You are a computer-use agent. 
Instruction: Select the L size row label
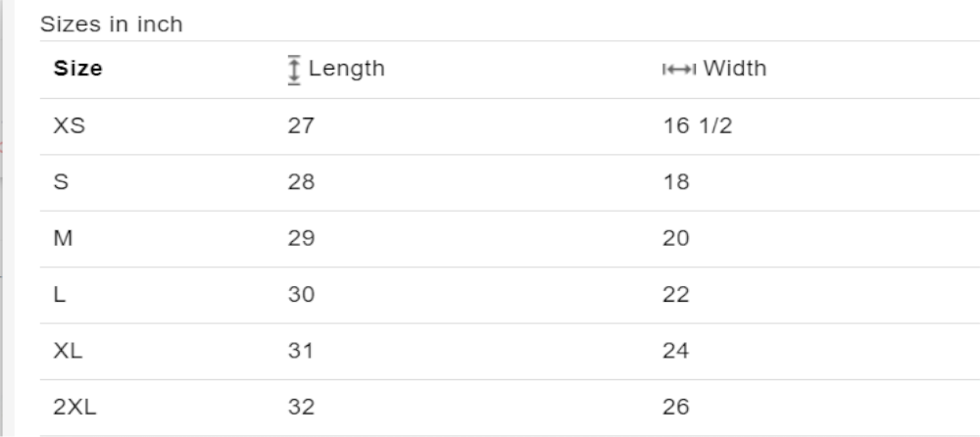[x=59, y=294]
